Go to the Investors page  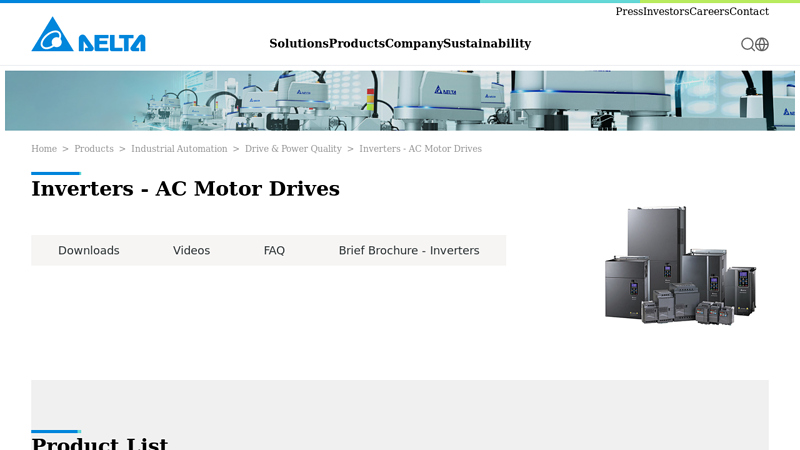(666, 11)
